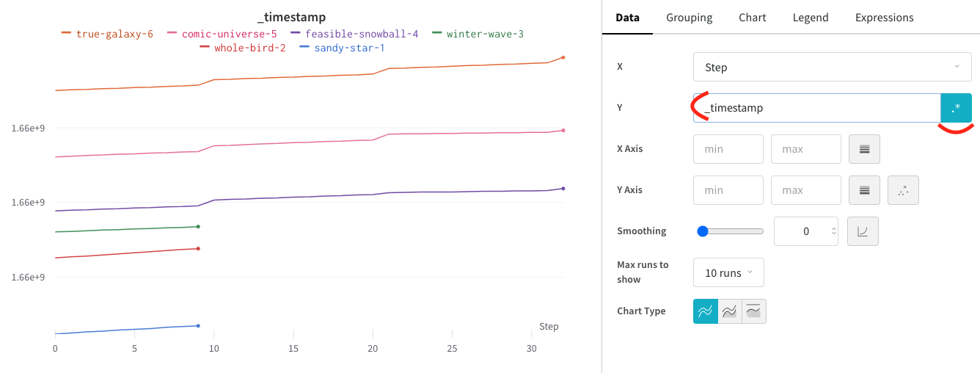
Task: Click the smoothing type curve icon
Action: 863,231
